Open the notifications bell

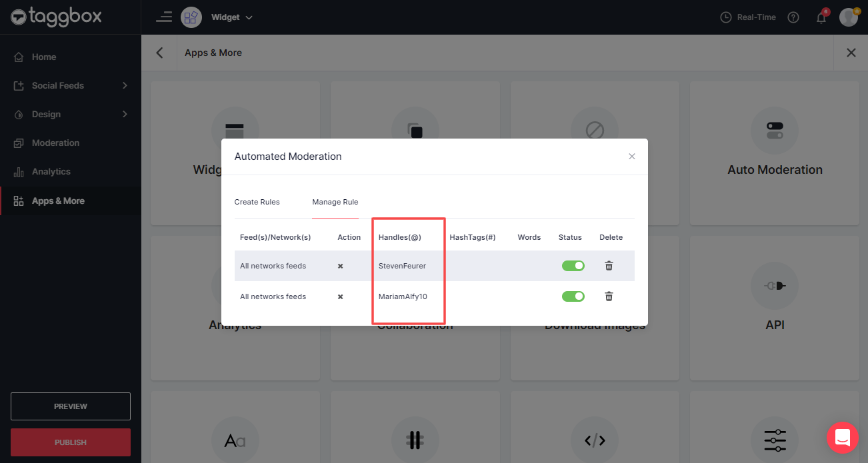(x=821, y=18)
